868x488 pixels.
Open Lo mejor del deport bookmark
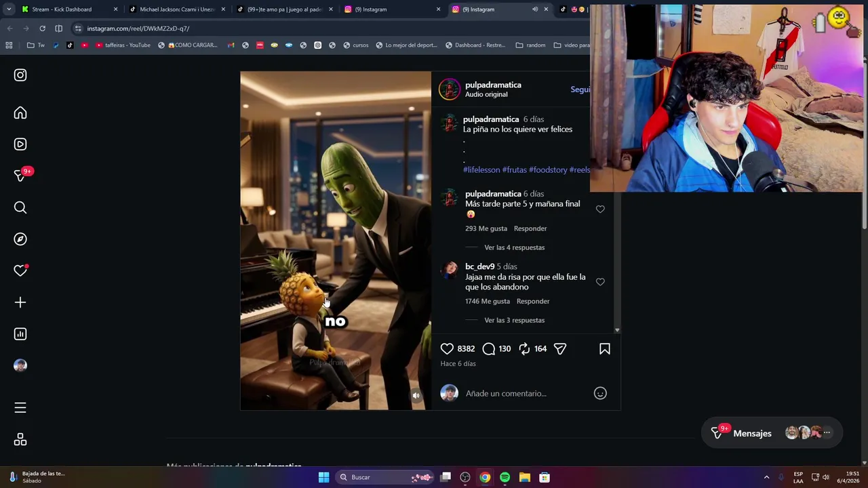[x=406, y=45]
